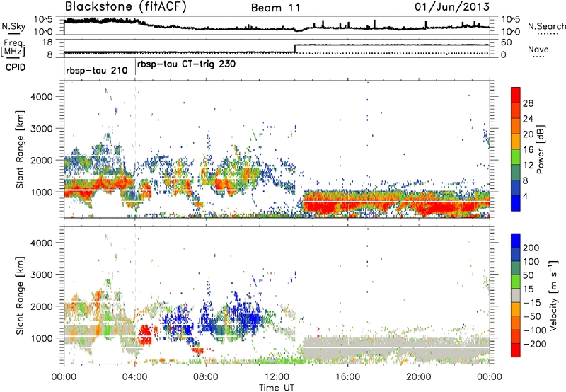Click the '20:00' time tick label

pos(419,377)
